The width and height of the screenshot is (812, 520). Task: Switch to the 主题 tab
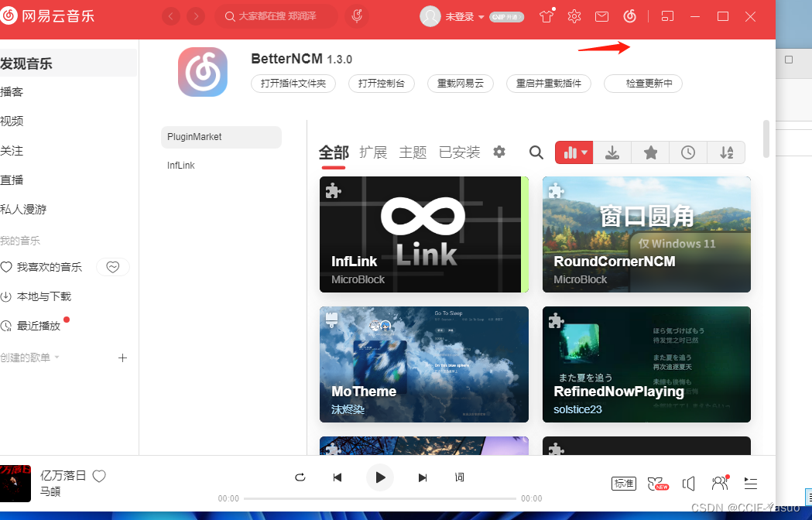click(x=413, y=152)
